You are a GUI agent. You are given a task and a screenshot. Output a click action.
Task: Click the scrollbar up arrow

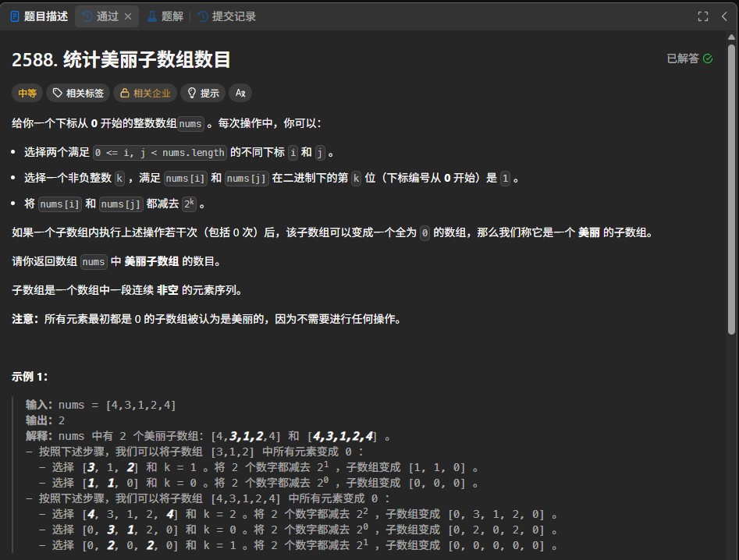[731, 37]
